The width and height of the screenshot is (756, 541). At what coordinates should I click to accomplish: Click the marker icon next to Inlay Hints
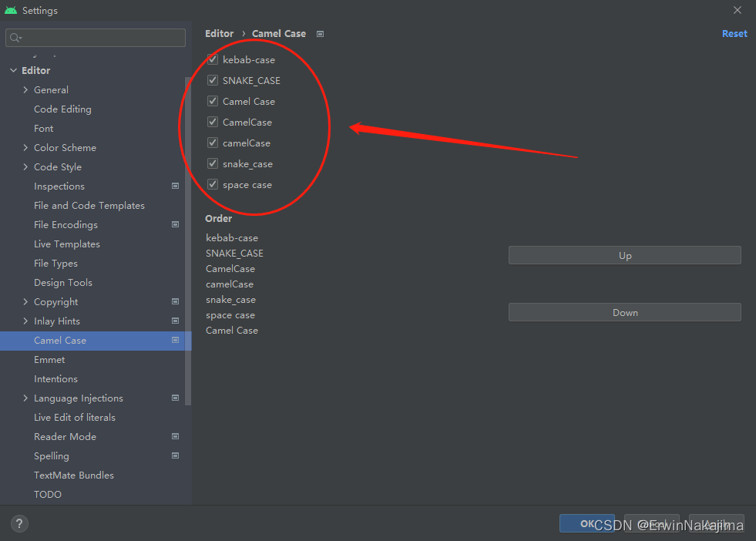tap(175, 321)
